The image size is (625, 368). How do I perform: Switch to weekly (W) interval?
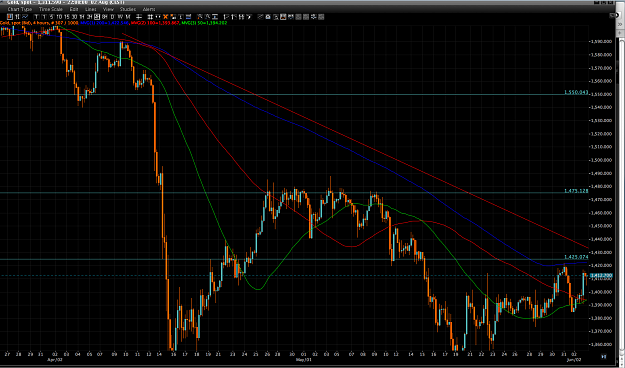tap(120, 16)
